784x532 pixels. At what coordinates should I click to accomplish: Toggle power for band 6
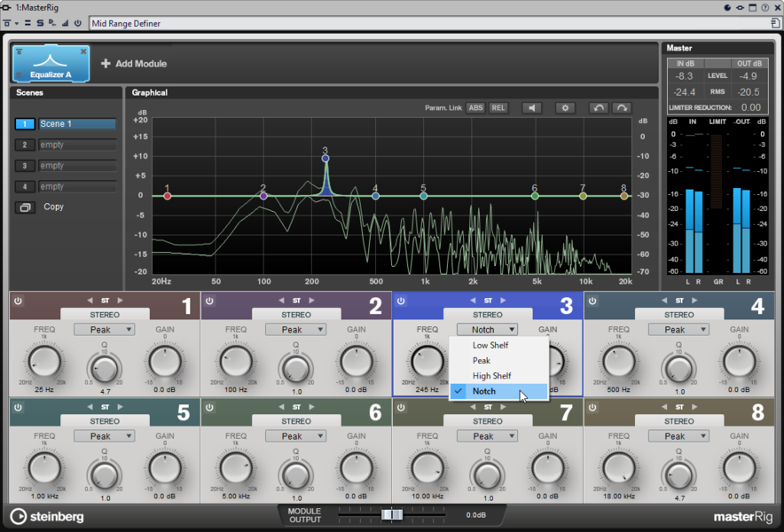pos(209,408)
